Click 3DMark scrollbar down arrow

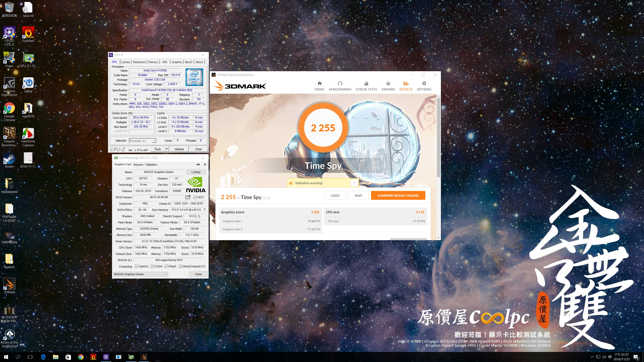pyautogui.click(x=439, y=238)
